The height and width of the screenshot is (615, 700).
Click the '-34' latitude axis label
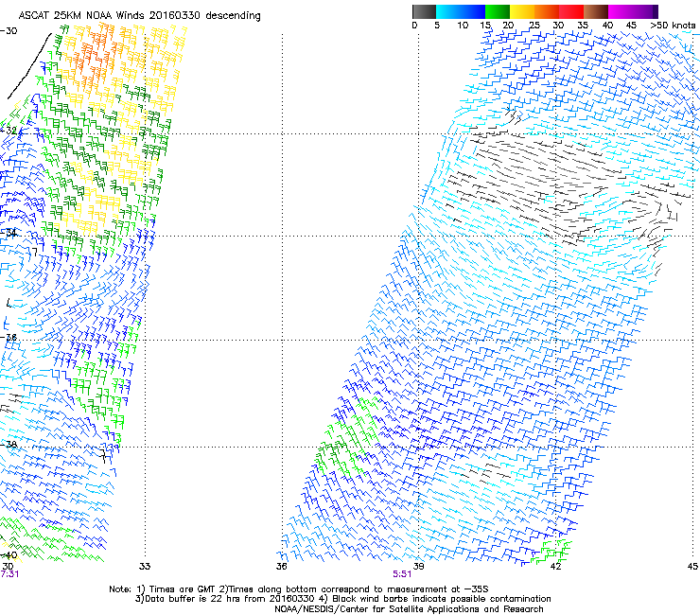point(9,233)
